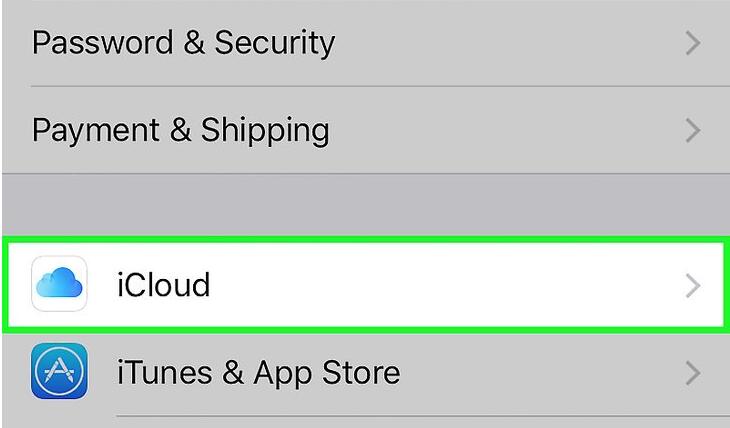
Task: Select the iTunes & App Store label
Action: (258, 373)
